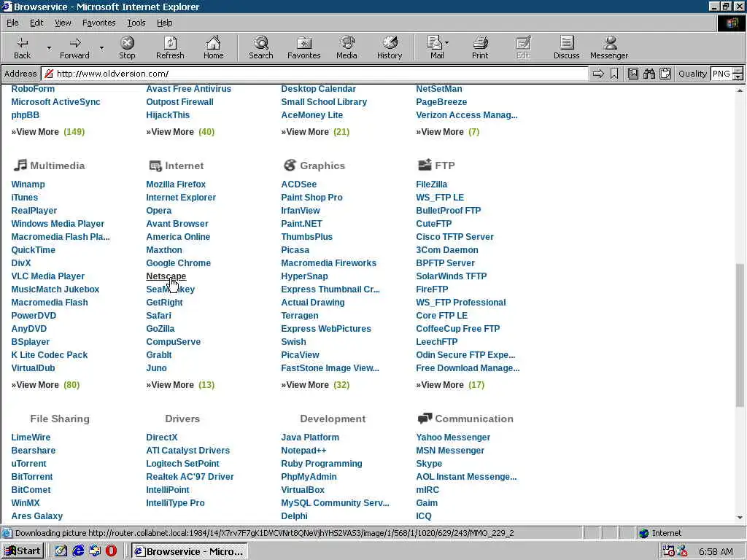Open the DirectX drivers link
The width and height of the screenshot is (747, 560).
coord(162,437)
